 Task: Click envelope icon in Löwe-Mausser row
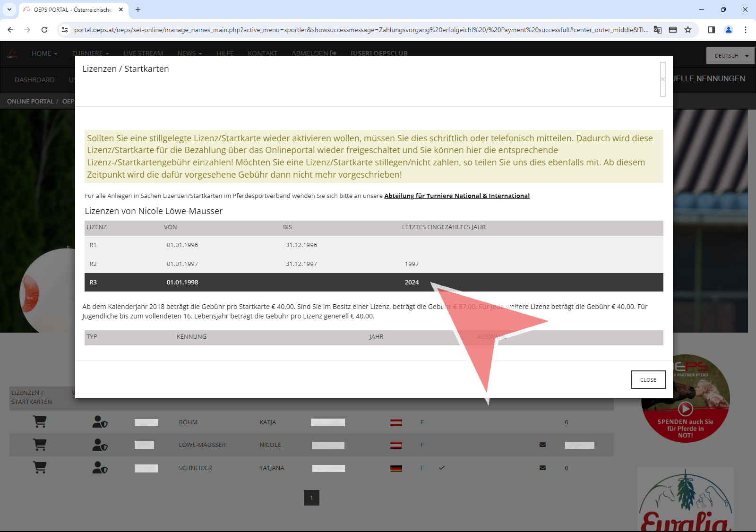point(542,445)
